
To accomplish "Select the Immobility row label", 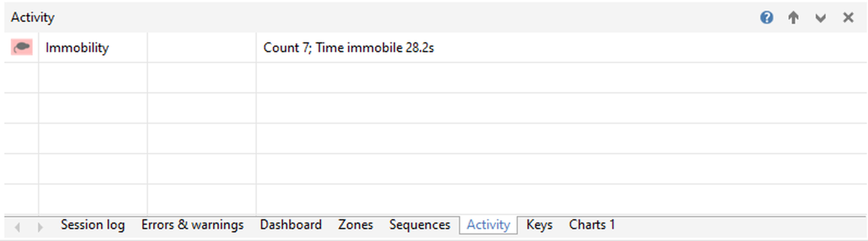I will pyautogui.click(x=77, y=48).
